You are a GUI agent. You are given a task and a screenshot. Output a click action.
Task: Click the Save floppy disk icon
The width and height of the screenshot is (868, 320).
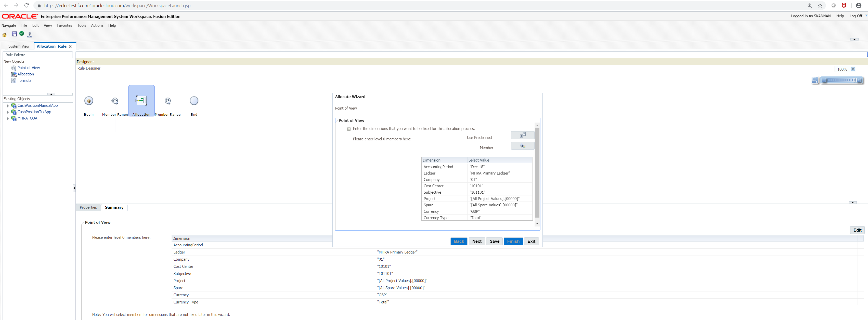[x=14, y=34]
